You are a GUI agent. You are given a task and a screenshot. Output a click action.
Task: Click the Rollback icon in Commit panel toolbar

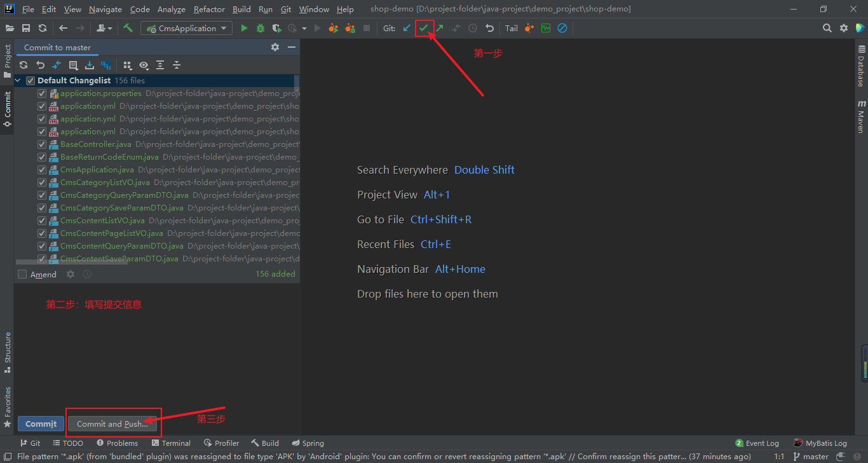40,65
